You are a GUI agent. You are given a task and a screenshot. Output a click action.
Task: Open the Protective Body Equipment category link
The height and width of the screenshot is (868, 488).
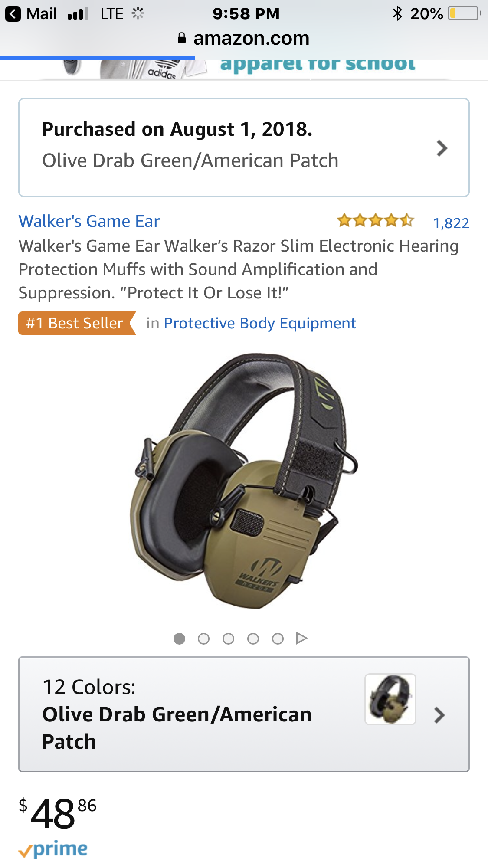click(x=260, y=323)
